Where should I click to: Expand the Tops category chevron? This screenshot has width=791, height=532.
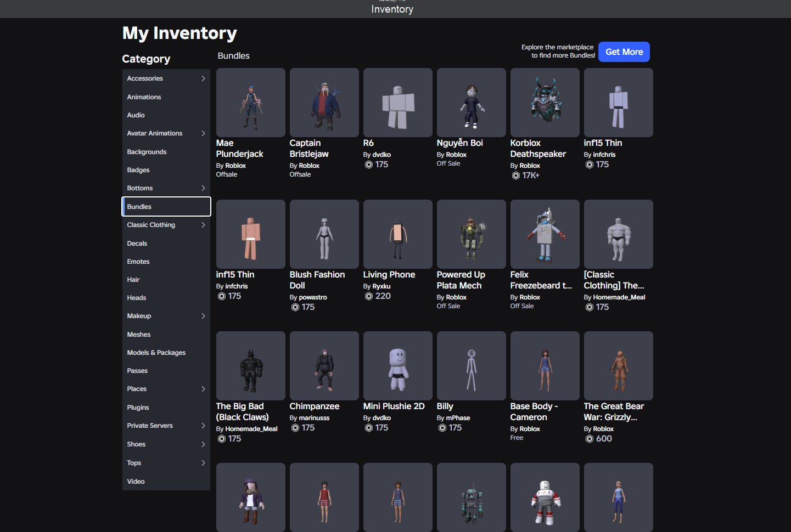tap(203, 463)
